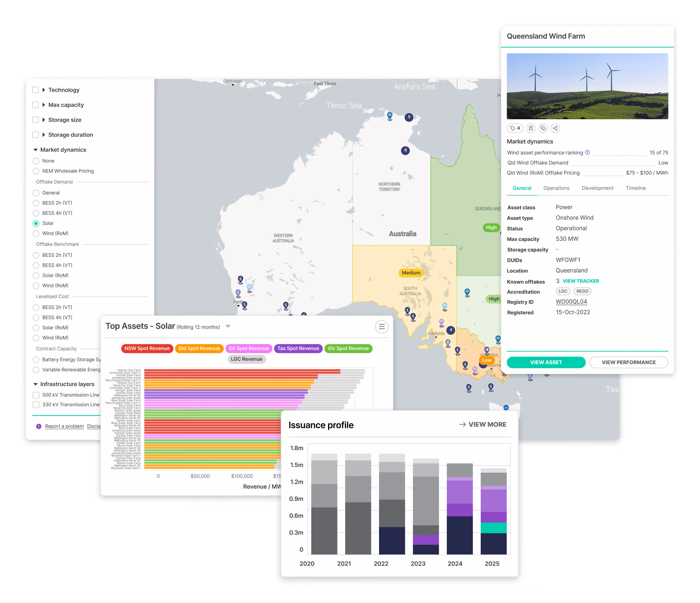
Task: Select the light-blue solar marker in South Australia
Action: pyautogui.click(x=445, y=307)
